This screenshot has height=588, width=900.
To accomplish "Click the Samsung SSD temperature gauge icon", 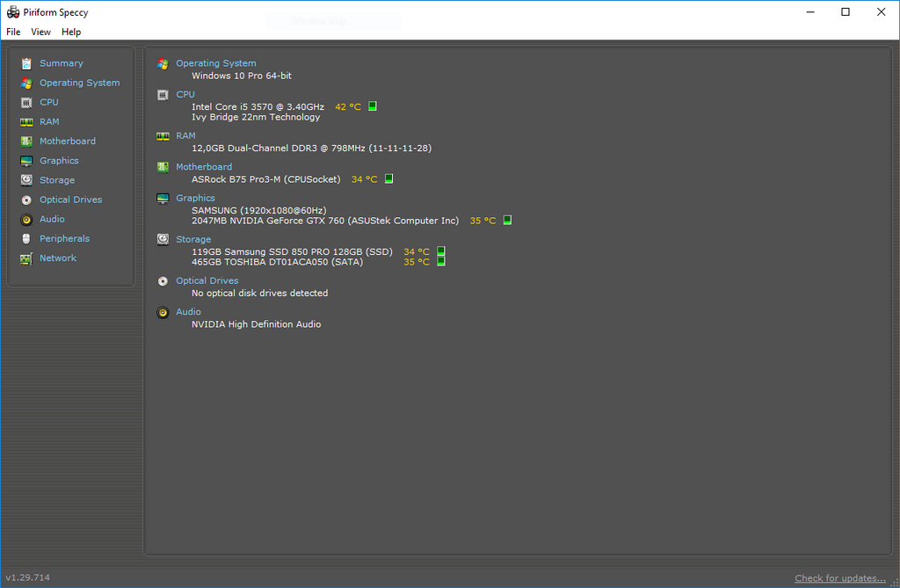I will pyautogui.click(x=441, y=251).
